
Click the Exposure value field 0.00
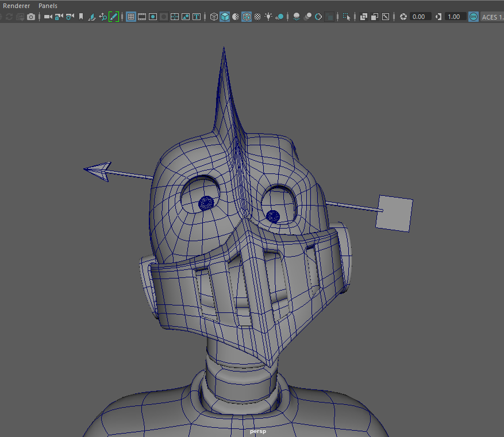click(421, 17)
